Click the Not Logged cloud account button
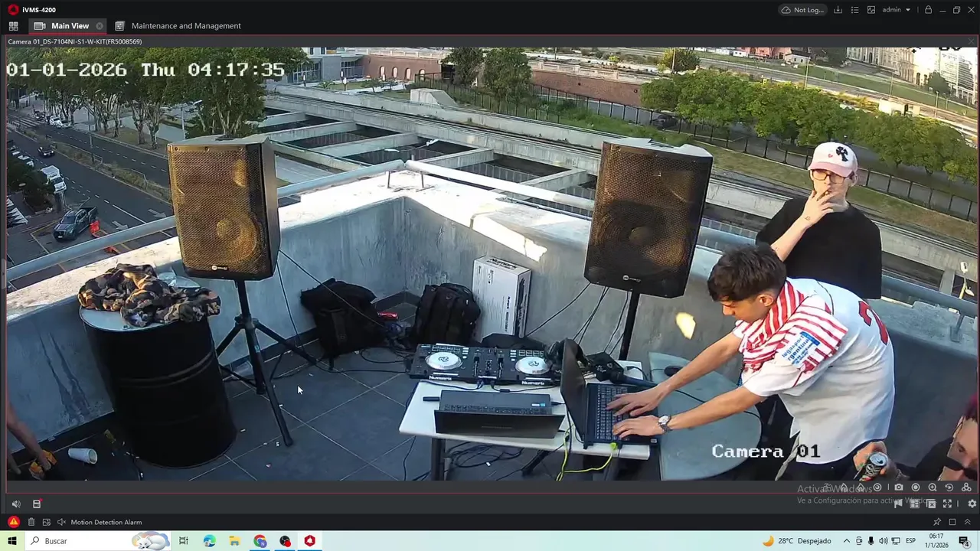Viewport: 980px width, 551px height. click(802, 10)
